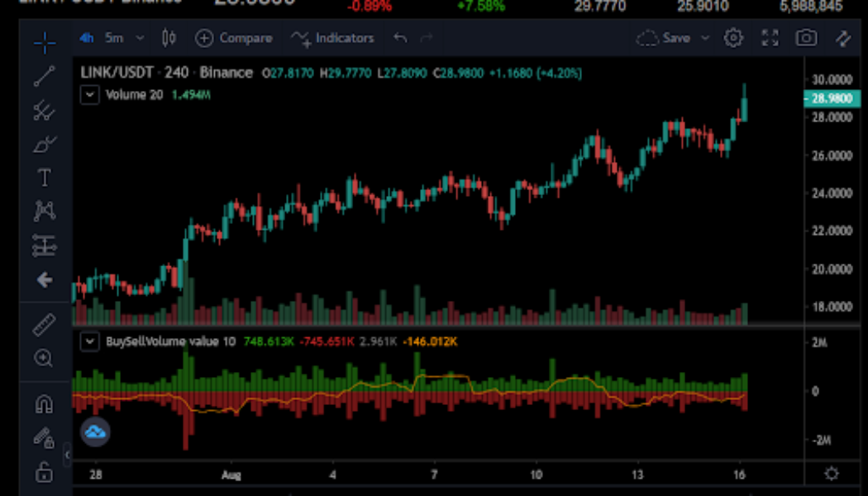868x496 pixels.
Task: Choose the XABCD pattern tool
Action: 45,211
